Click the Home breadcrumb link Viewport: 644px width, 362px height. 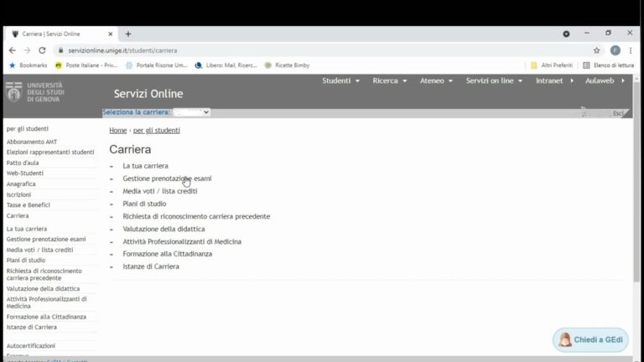pyautogui.click(x=118, y=130)
